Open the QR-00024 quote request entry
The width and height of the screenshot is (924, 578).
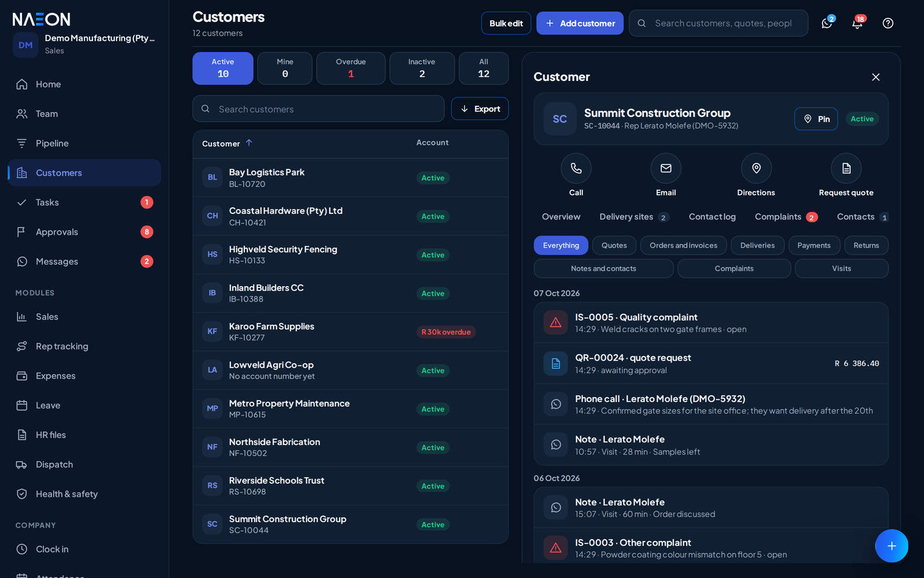(x=711, y=364)
